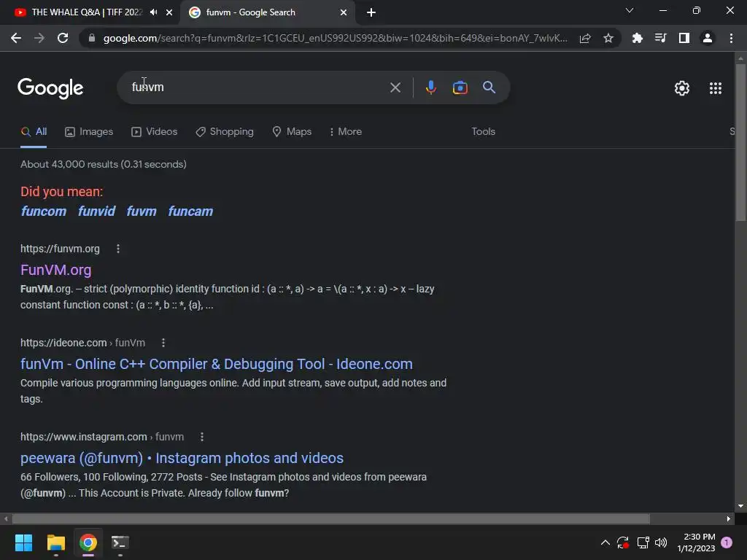Viewport: 747px width, 560px height.
Task: Share this page from the address bar
Action: pos(585,38)
